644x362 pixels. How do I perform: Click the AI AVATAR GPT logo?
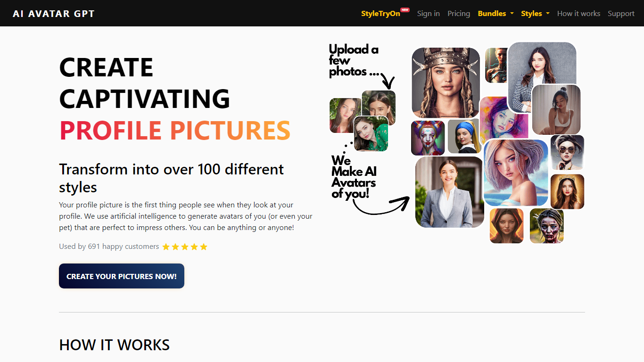click(54, 14)
